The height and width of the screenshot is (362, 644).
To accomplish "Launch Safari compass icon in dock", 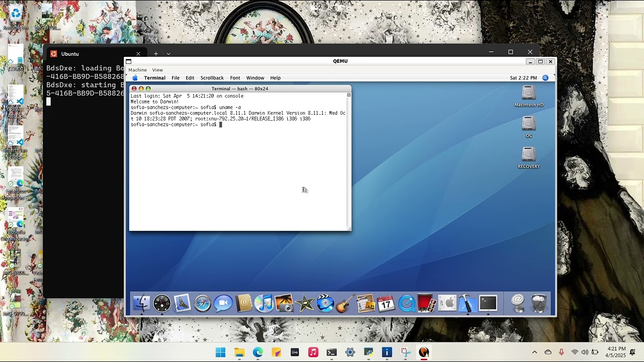I will (x=203, y=303).
